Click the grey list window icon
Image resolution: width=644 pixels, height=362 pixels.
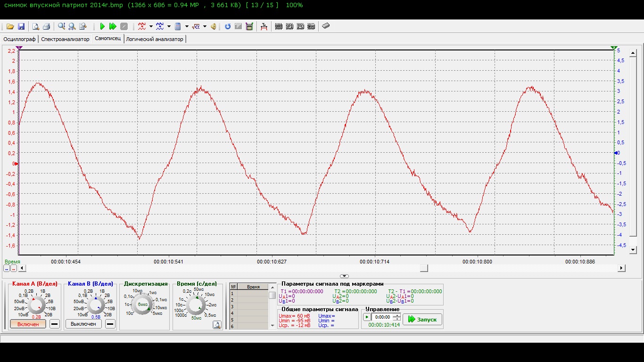(x=239, y=26)
